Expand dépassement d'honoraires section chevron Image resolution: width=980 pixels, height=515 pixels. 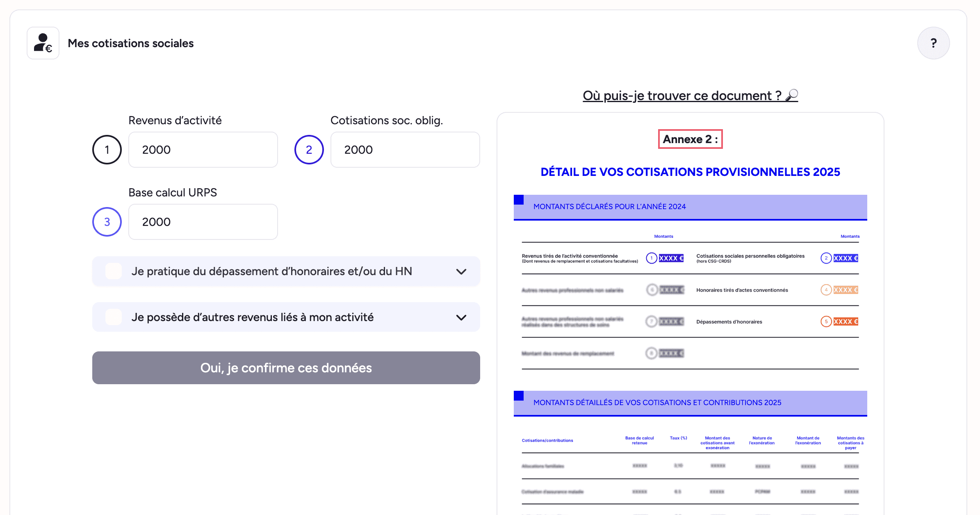click(461, 271)
